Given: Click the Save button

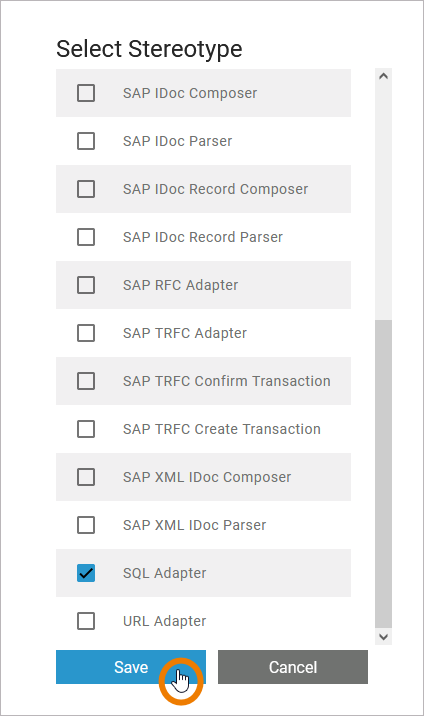Looking at the screenshot, I should point(131,667).
